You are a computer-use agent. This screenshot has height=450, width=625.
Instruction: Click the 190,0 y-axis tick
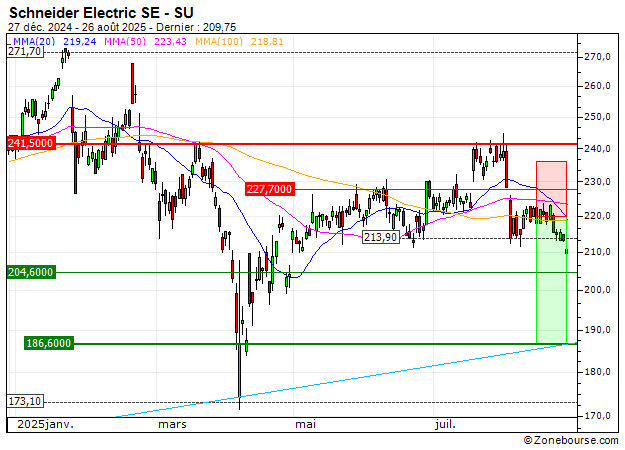coord(597,330)
